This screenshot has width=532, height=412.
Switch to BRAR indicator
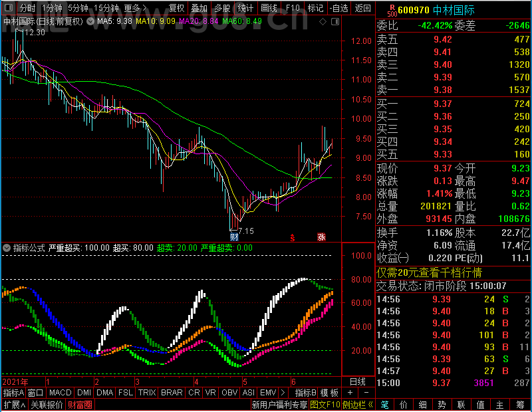click(x=172, y=393)
